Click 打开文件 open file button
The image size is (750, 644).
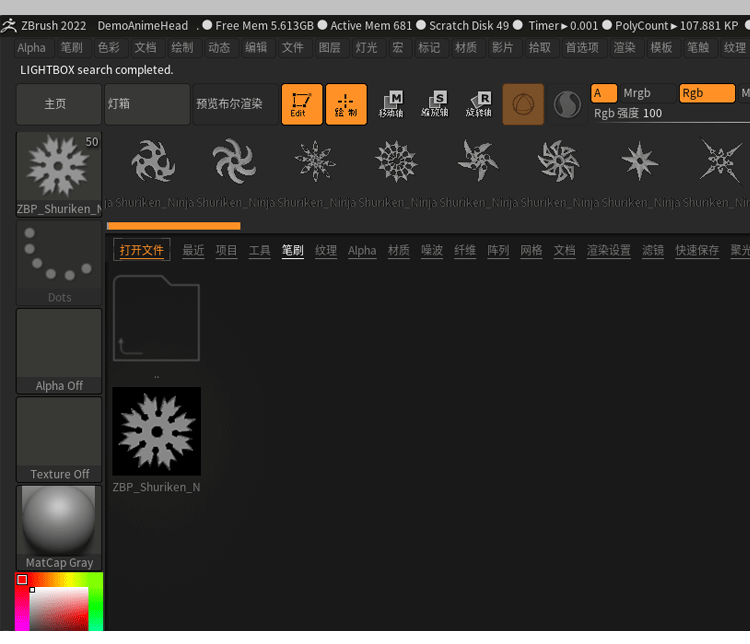coord(142,250)
